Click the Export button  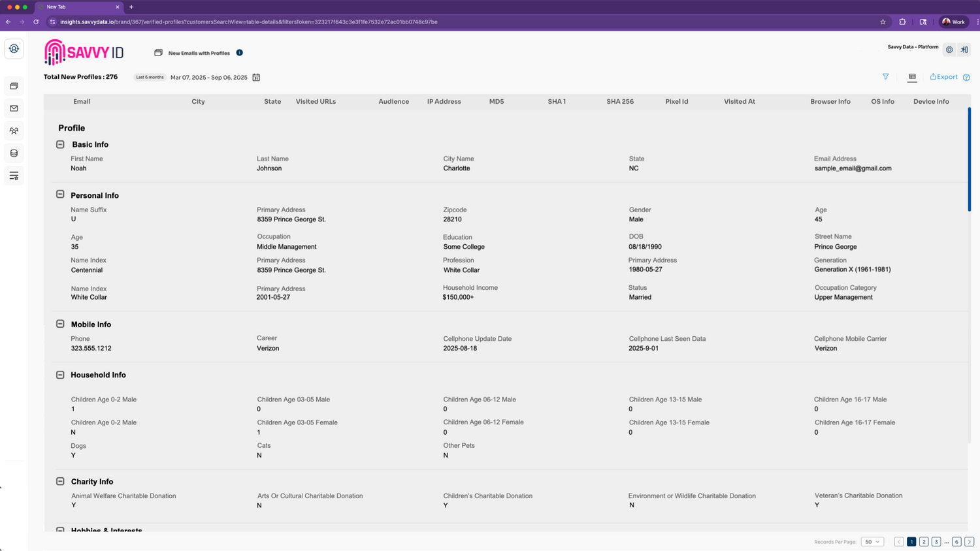click(x=943, y=77)
